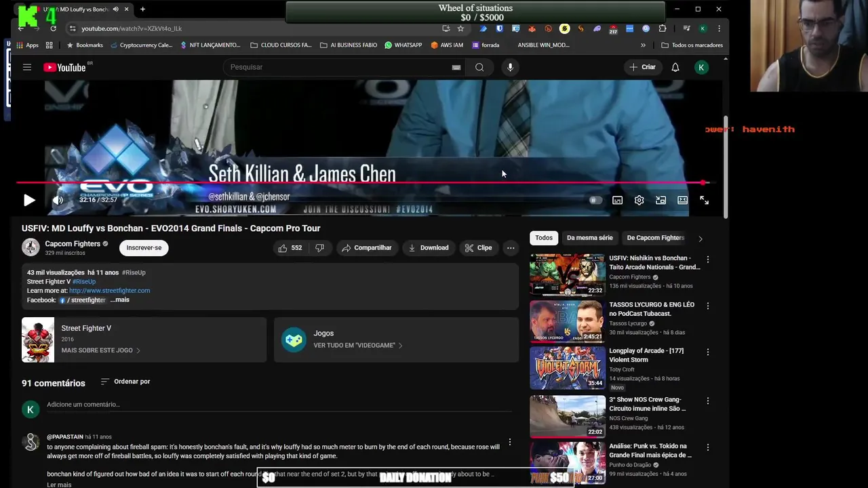Open the streetfighter.com link in description
The height and width of the screenshot is (488, 868).
(109, 291)
